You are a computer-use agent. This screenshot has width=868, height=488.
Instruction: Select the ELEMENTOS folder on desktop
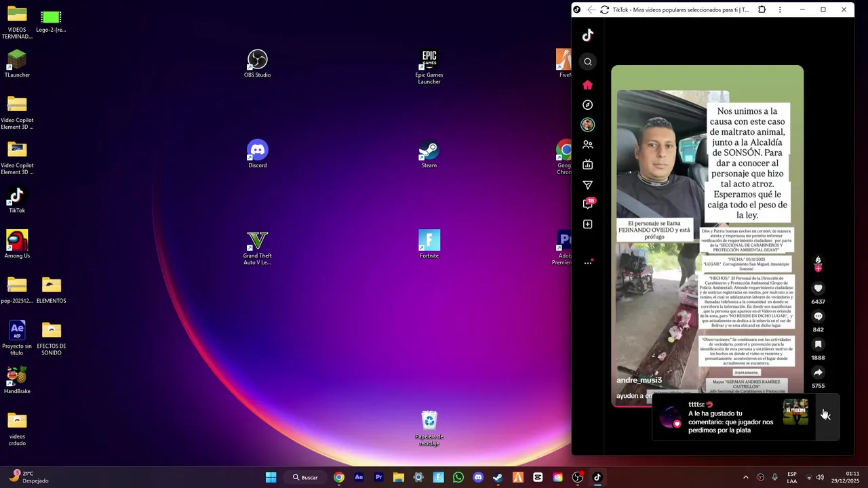click(52, 289)
